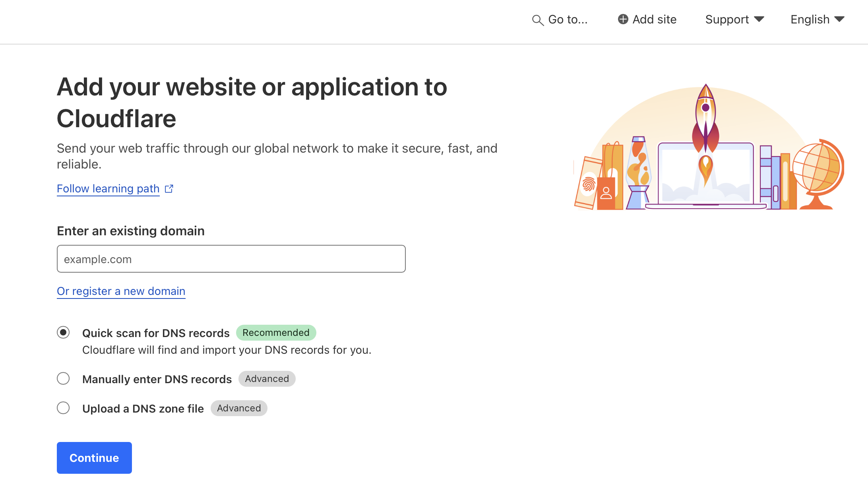Click the external link icon beside Follow learning path
This screenshot has height=500, width=868.
(x=169, y=188)
